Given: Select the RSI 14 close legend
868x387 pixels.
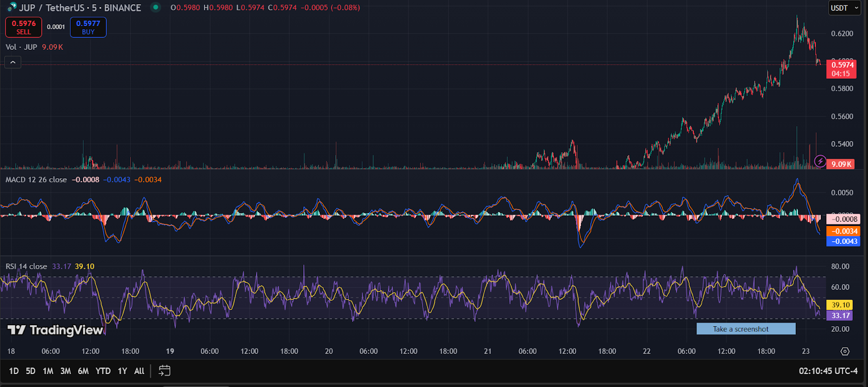Looking at the screenshot, I should click(26, 267).
